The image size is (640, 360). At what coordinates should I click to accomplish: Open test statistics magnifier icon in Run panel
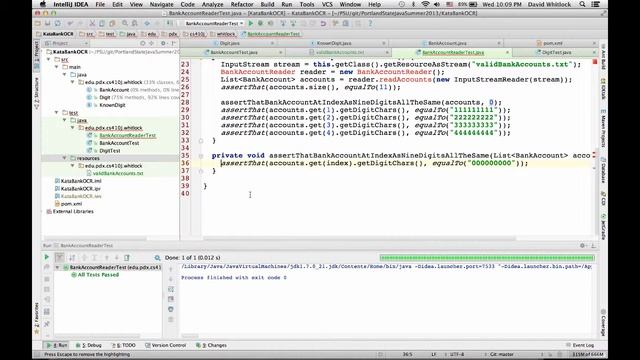tap(158, 258)
